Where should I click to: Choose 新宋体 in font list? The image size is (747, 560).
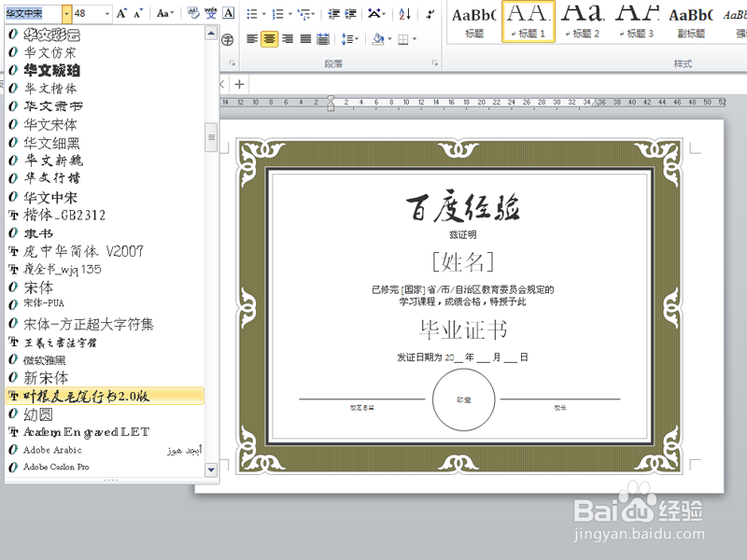point(105,378)
